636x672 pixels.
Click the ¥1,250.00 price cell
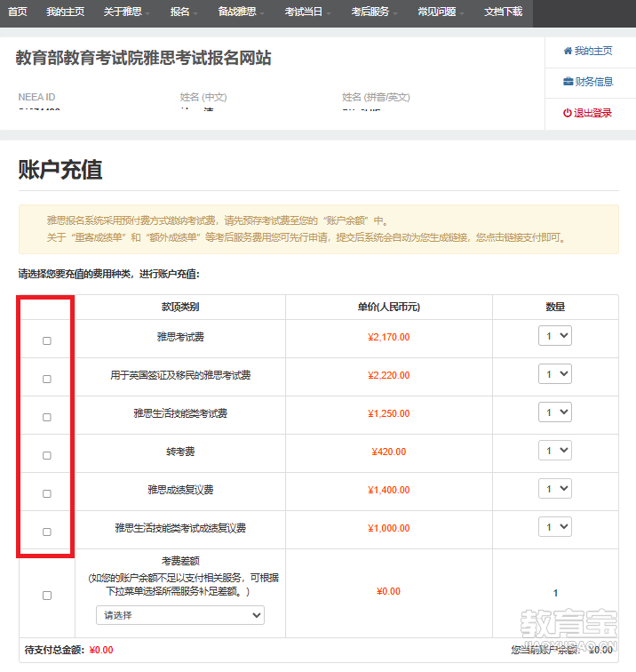389,413
